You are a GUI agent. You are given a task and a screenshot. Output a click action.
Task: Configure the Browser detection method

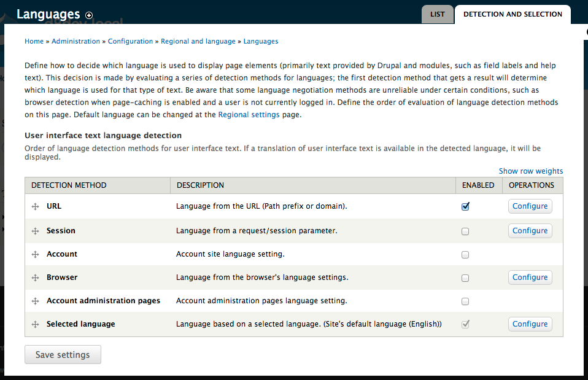(530, 277)
